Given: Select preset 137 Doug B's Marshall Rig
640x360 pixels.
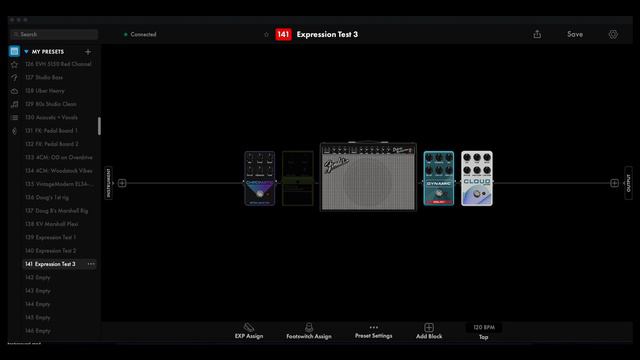Looking at the screenshot, I should click(x=58, y=211).
